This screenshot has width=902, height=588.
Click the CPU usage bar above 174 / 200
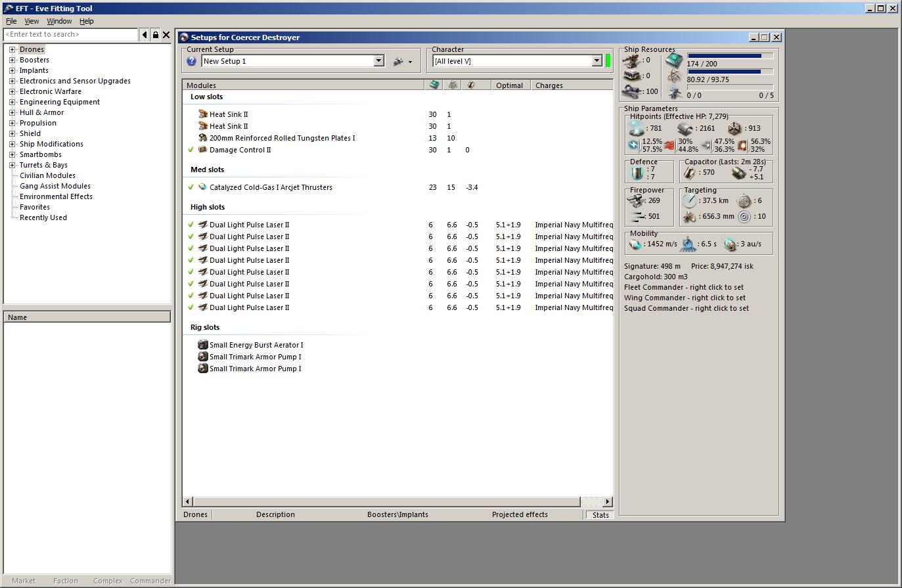pos(730,56)
